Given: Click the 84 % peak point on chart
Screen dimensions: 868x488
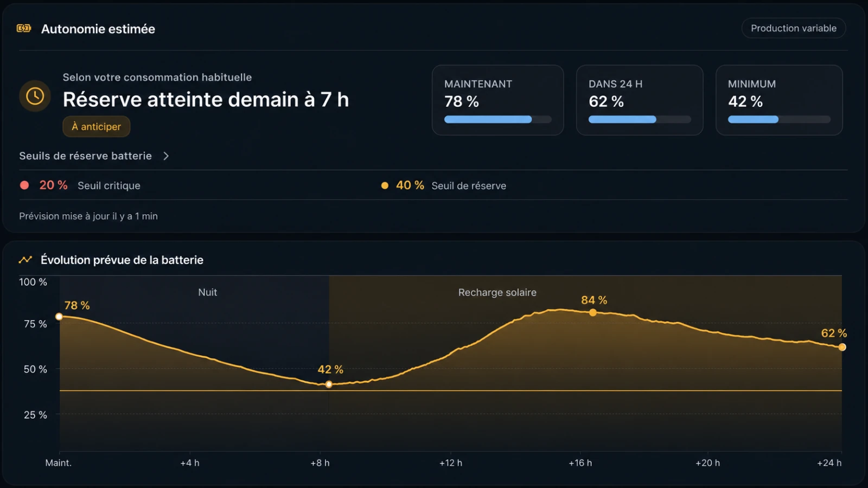Looking at the screenshot, I should tap(593, 313).
